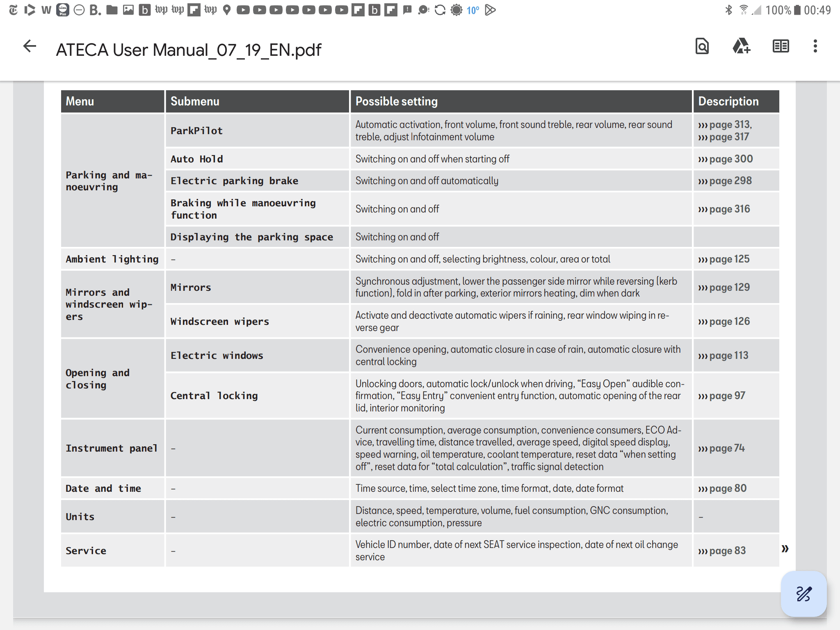Tap the back arrow button

30,46
